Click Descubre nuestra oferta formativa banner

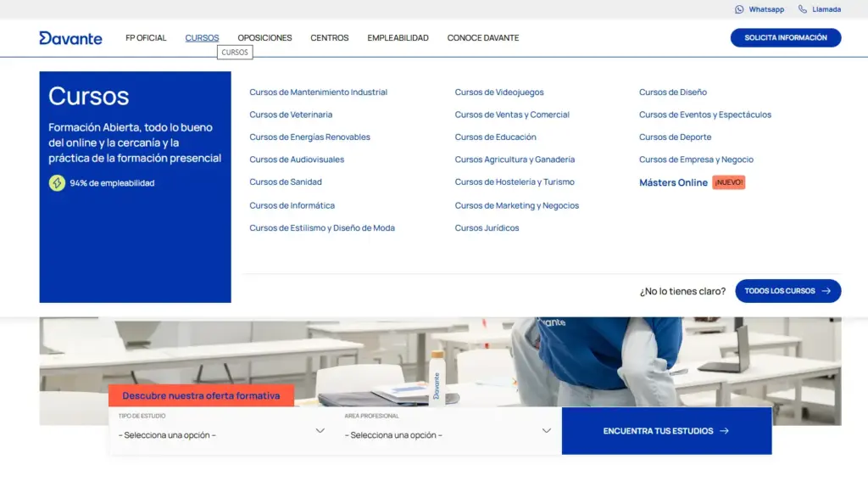coord(201,395)
